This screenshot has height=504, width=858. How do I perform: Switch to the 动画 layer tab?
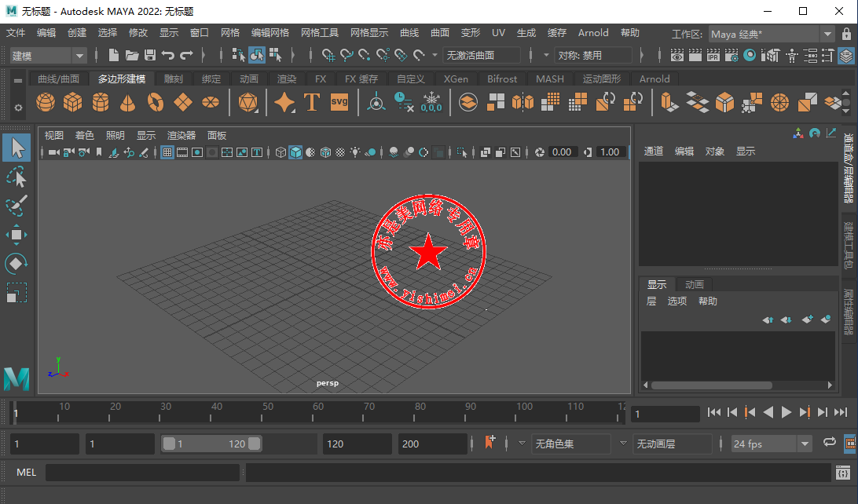click(695, 284)
